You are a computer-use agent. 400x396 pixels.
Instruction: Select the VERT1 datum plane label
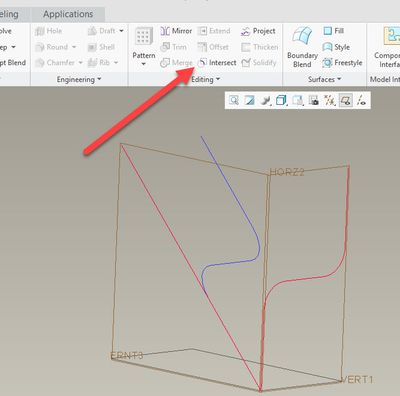point(356,379)
